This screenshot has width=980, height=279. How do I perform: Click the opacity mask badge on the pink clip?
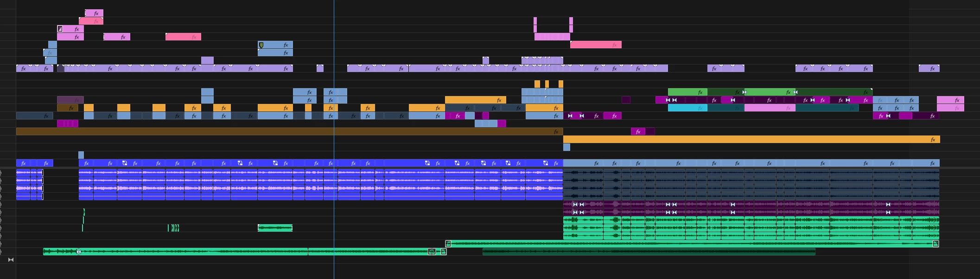60,29
